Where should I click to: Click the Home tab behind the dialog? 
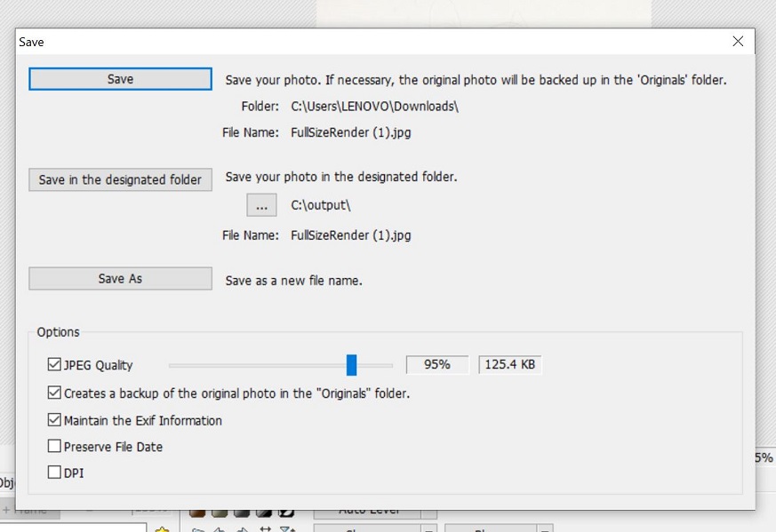pyautogui.click(x=30, y=512)
